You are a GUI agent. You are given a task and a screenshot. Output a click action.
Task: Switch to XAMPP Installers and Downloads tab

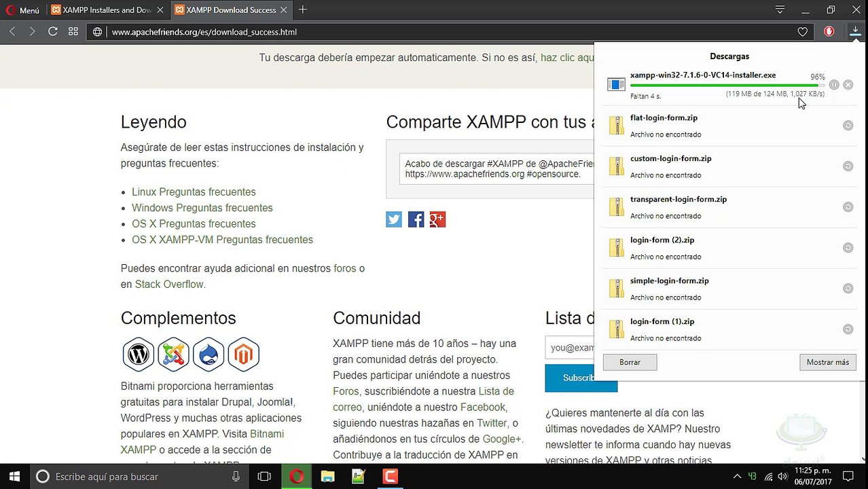tap(106, 10)
